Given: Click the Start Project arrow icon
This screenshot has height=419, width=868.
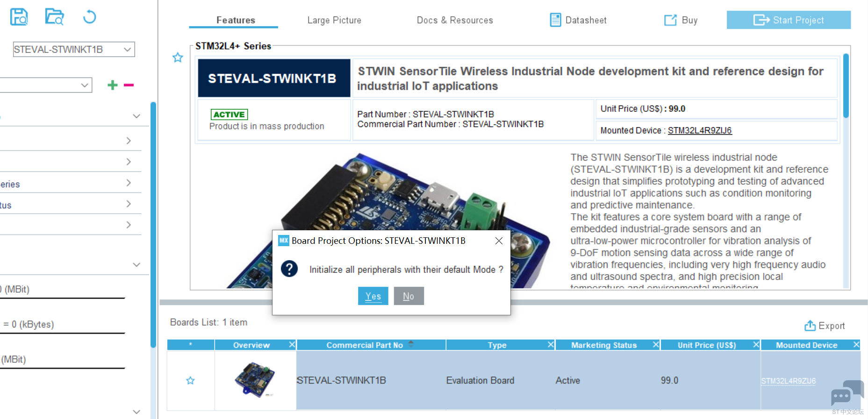Looking at the screenshot, I should click(x=761, y=20).
